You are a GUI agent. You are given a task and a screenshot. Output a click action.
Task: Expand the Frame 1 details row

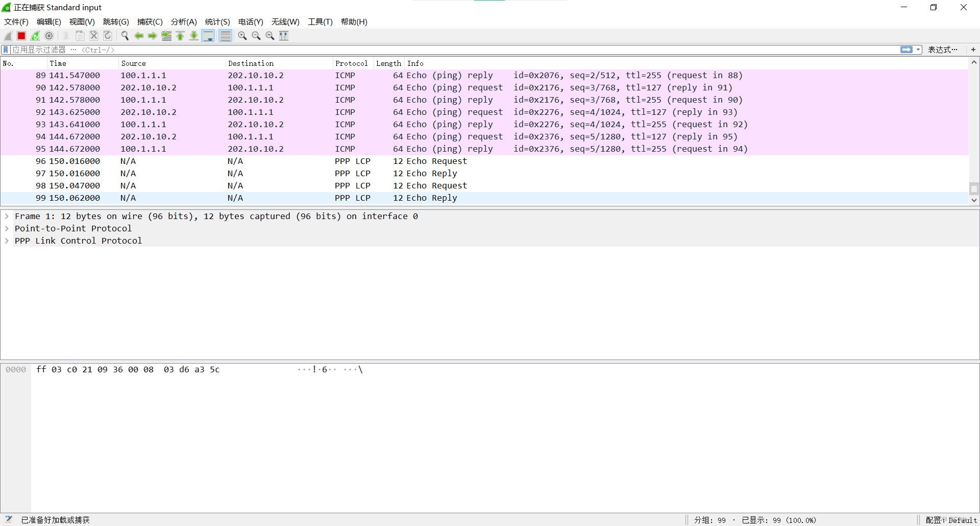point(7,217)
